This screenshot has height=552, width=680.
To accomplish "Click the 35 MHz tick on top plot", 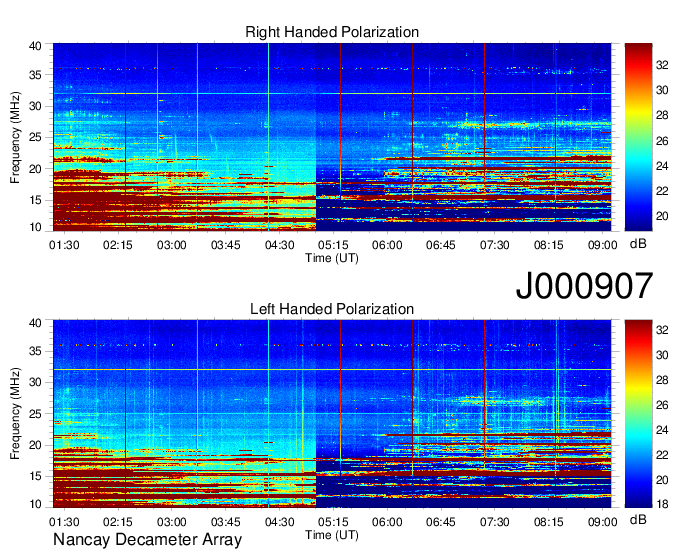I will pos(35,75).
